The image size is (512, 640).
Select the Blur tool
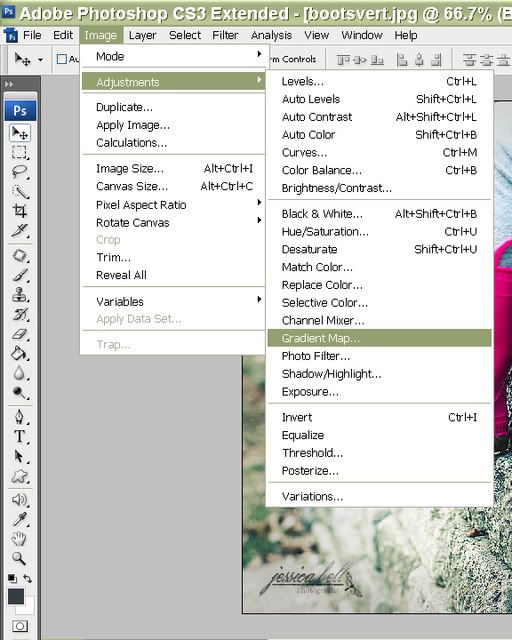coord(20,373)
